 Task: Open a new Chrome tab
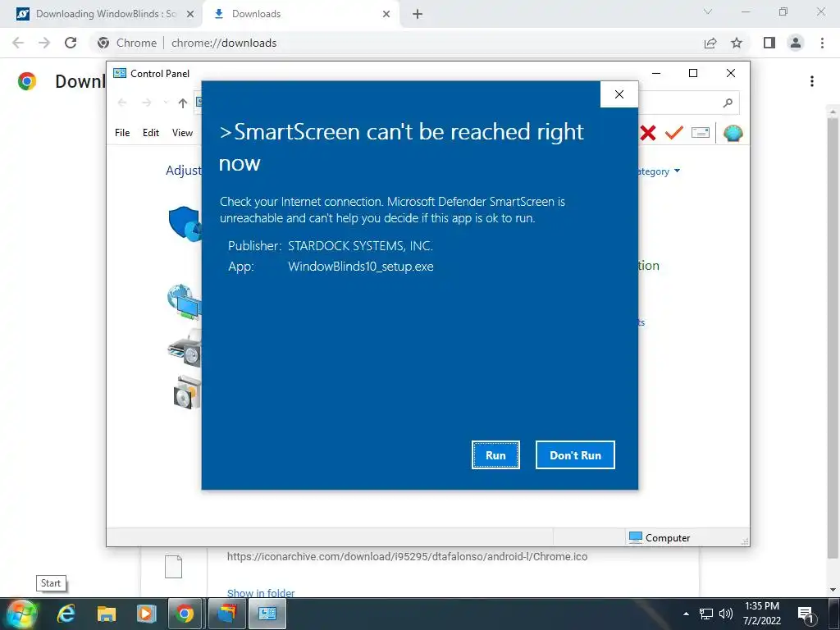[x=418, y=14]
